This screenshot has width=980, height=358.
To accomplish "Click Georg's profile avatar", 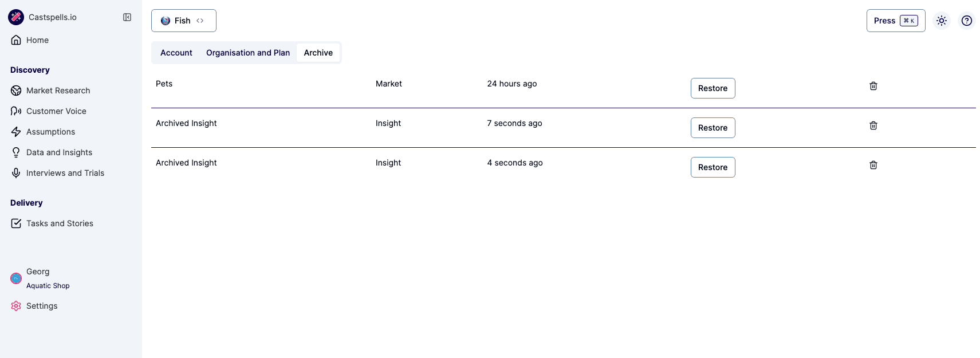I will coord(16,278).
